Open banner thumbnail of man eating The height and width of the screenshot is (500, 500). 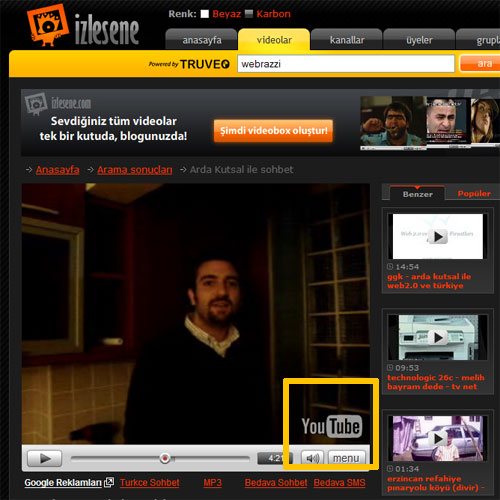[393, 123]
